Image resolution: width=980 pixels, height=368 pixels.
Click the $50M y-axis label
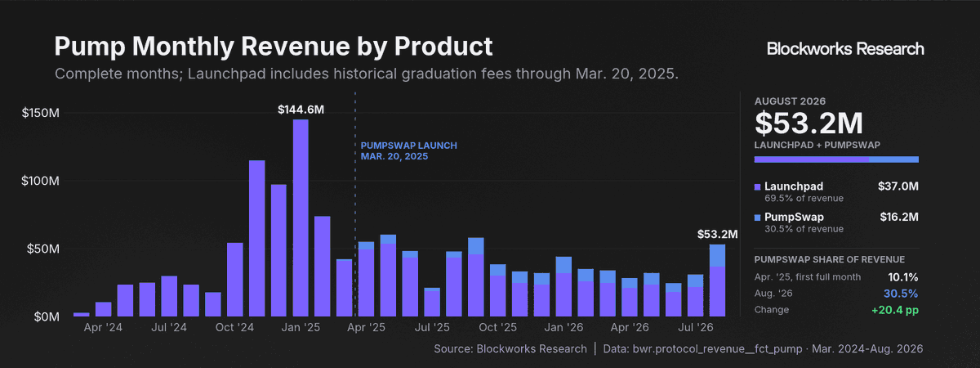pyautogui.click(x=43, y=249)
